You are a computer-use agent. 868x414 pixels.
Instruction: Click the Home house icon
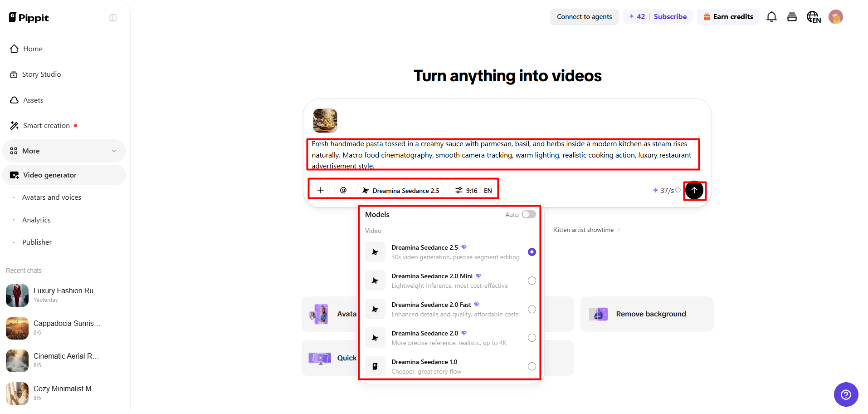pos(14,49)
